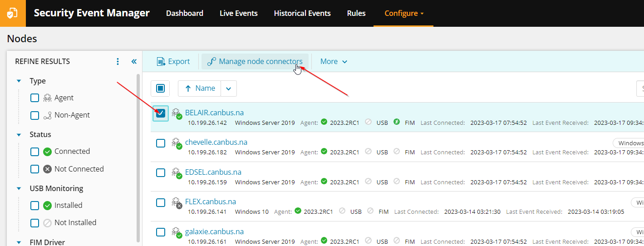Tick the chevelle.canbus.na row checkbox
The image size is (644, 246).
tap(161, 143)
